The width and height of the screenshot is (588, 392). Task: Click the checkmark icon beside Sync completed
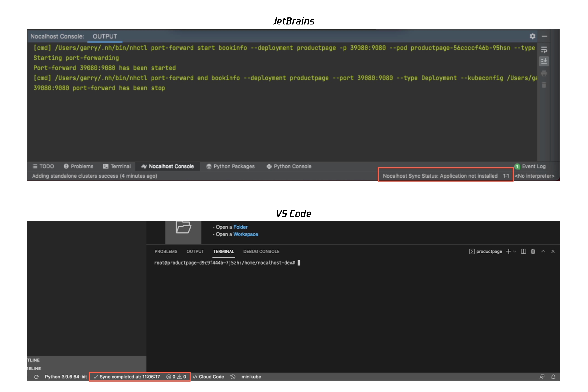[95, 377]
